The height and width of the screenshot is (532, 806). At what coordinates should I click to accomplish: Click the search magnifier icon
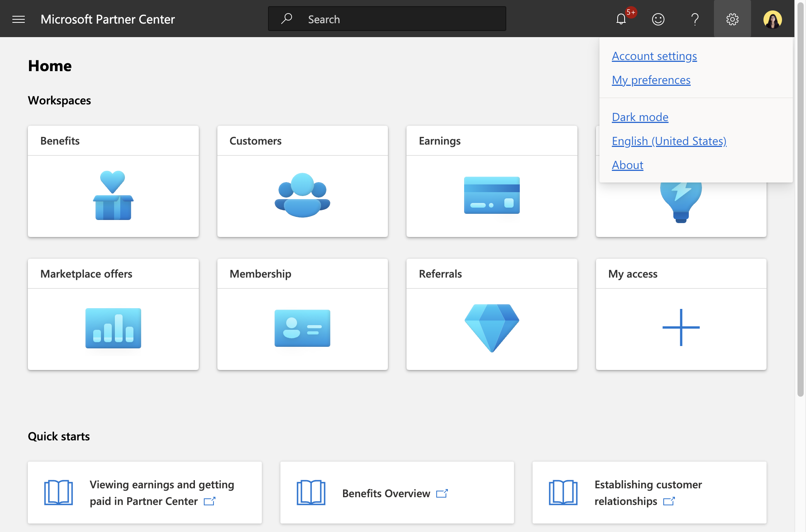pos(287,19)
